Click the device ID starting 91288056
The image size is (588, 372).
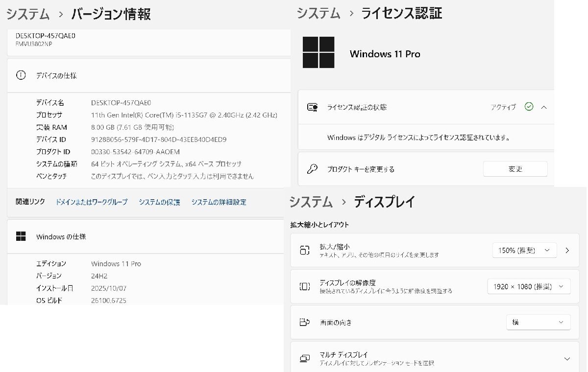pyautogui.click(x=159, y=139)
